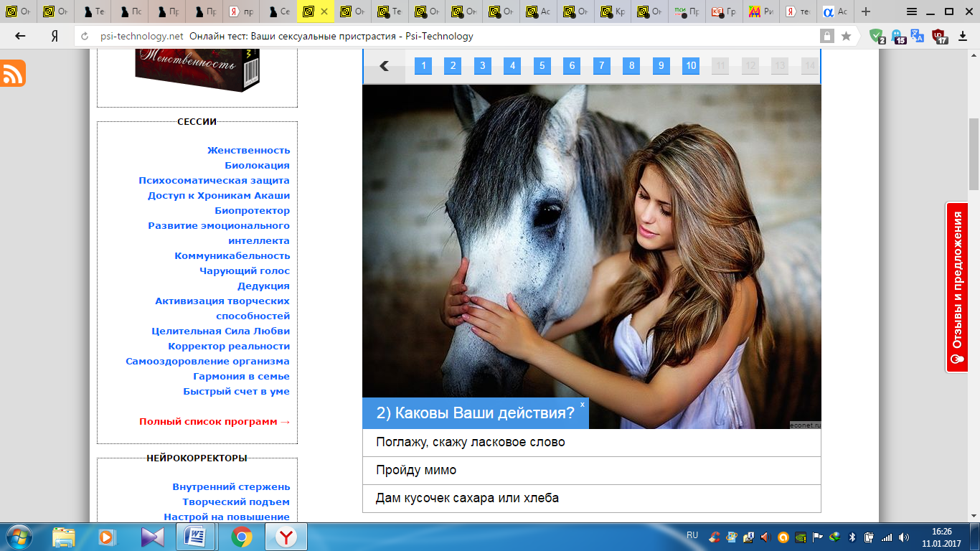980x551 pixels.
Task: Open the 'Биолокация' session link
Action: point(258,165)
